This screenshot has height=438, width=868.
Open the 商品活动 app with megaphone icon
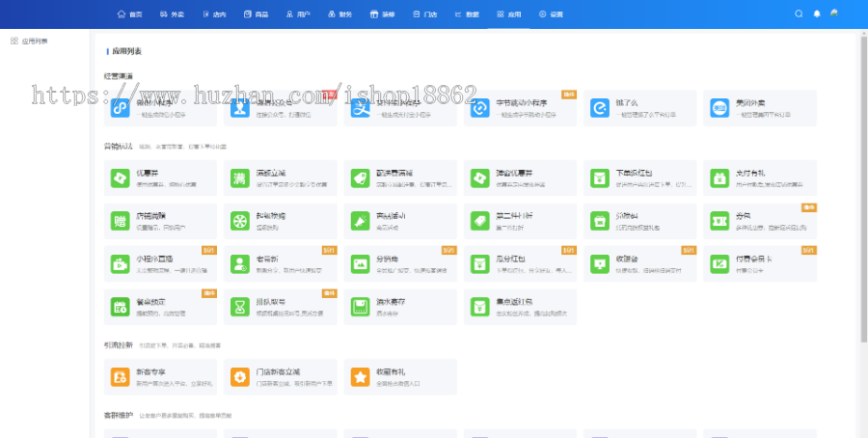[400, 221]
